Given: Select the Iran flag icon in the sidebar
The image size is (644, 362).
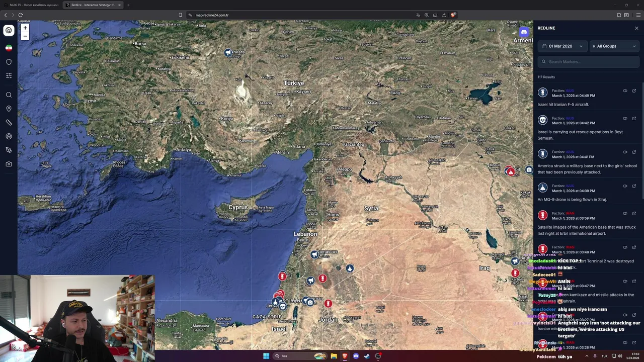Looking at the screenshot, I should pyautogui.click(x=9, y=48).
